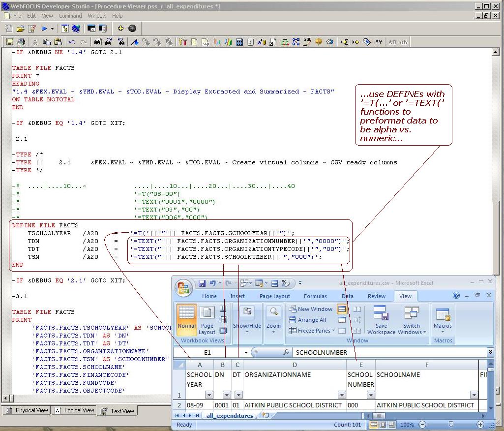Screen dimensions: 504x431
Task: Switch to the Logical View tab
Action: tap(74, 410)
